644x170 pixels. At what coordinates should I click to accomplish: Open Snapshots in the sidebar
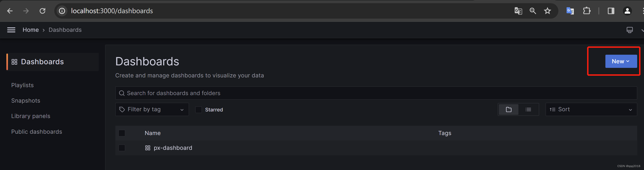(26, 101)
